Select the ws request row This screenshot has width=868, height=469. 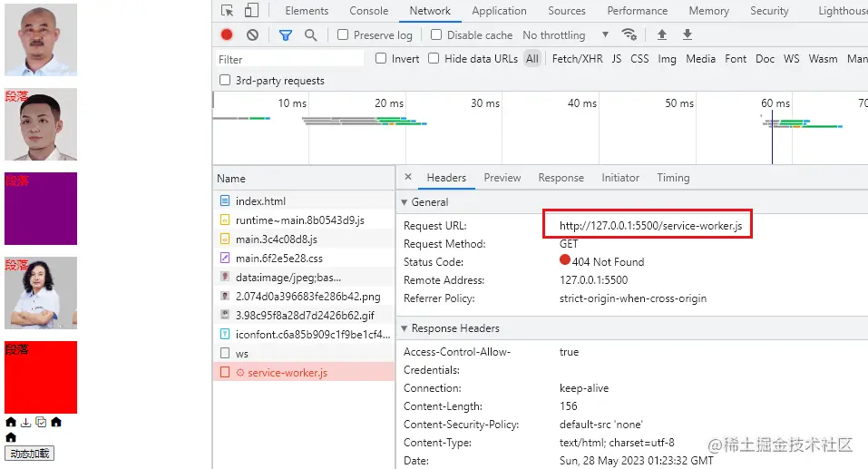(304, 353)
